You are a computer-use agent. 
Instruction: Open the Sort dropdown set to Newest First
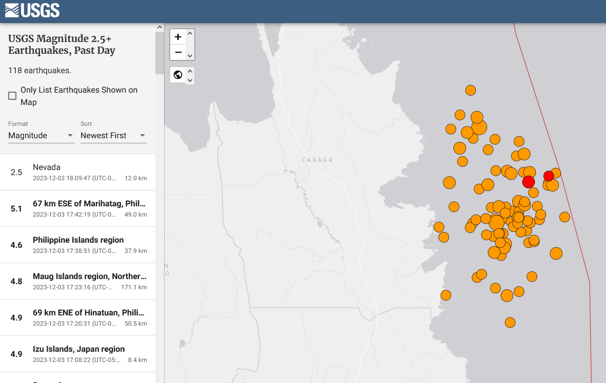pyautogui.click(x=113, y=135)
